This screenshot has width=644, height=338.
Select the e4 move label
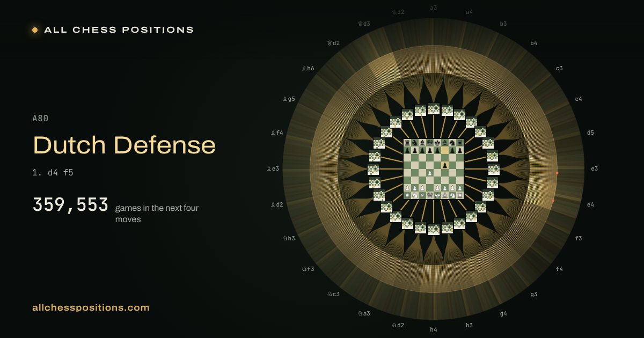[590, 204]
